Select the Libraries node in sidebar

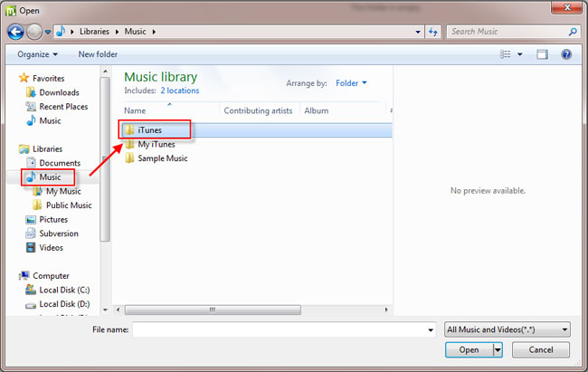47,149
